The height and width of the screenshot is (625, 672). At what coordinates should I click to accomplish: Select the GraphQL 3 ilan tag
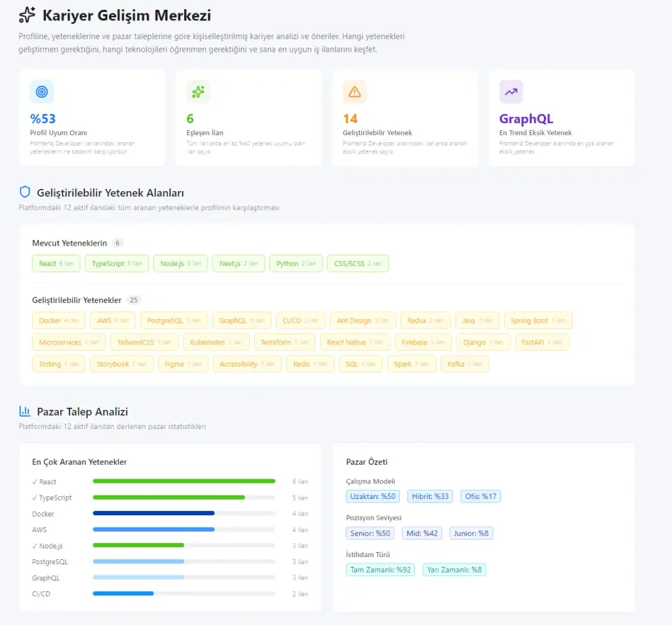[241, 321]
